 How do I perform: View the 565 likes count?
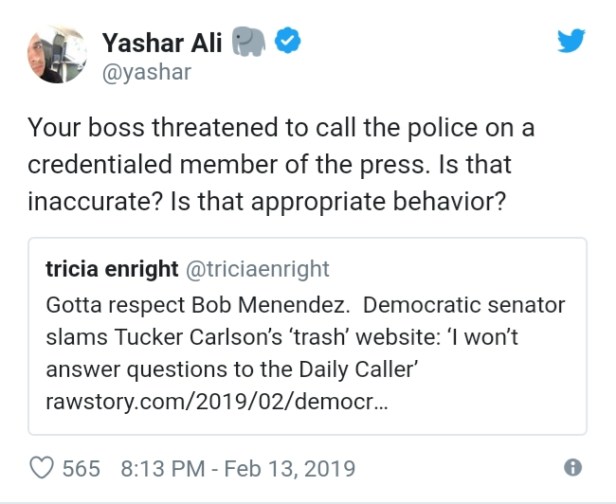tap(82, 468)
